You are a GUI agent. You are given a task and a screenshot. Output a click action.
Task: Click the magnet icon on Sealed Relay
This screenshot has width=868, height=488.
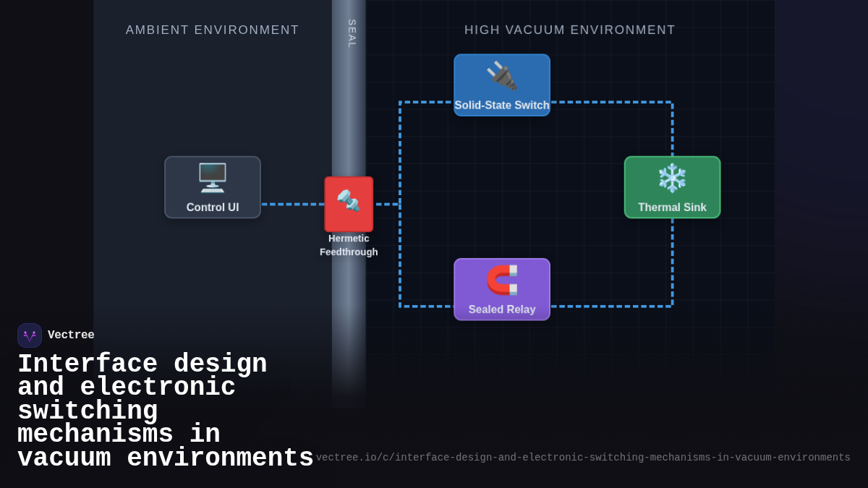501,278
